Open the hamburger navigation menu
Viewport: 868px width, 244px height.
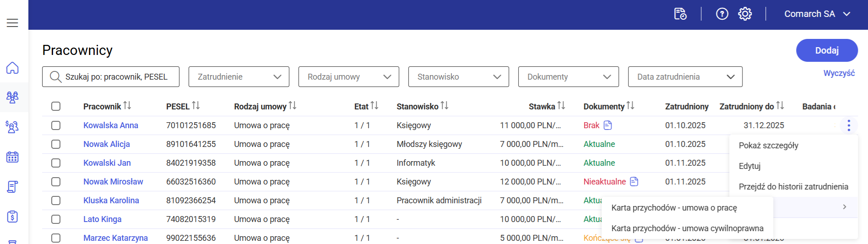(12, 23)
